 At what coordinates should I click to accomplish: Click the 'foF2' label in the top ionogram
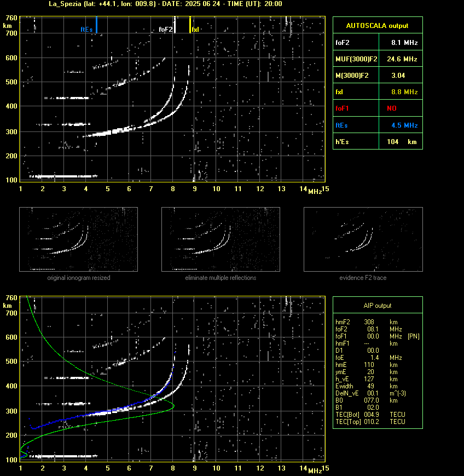click(x=166, y=30)
